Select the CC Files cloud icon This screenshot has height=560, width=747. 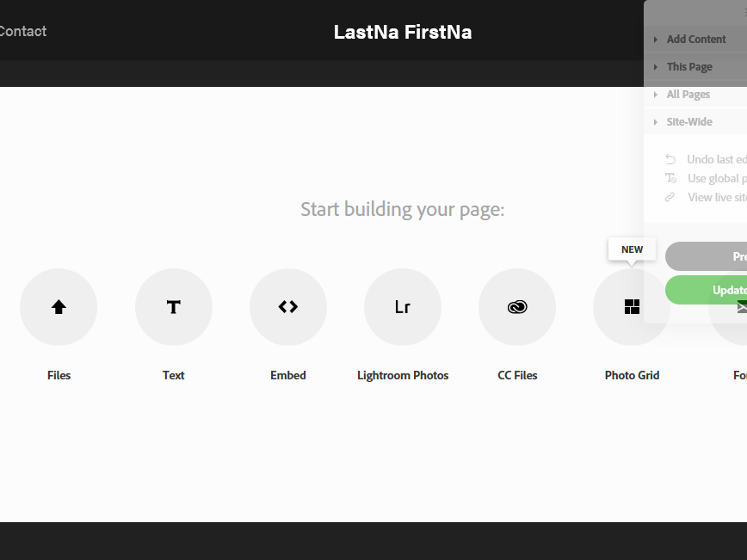(x=517, y=307)
